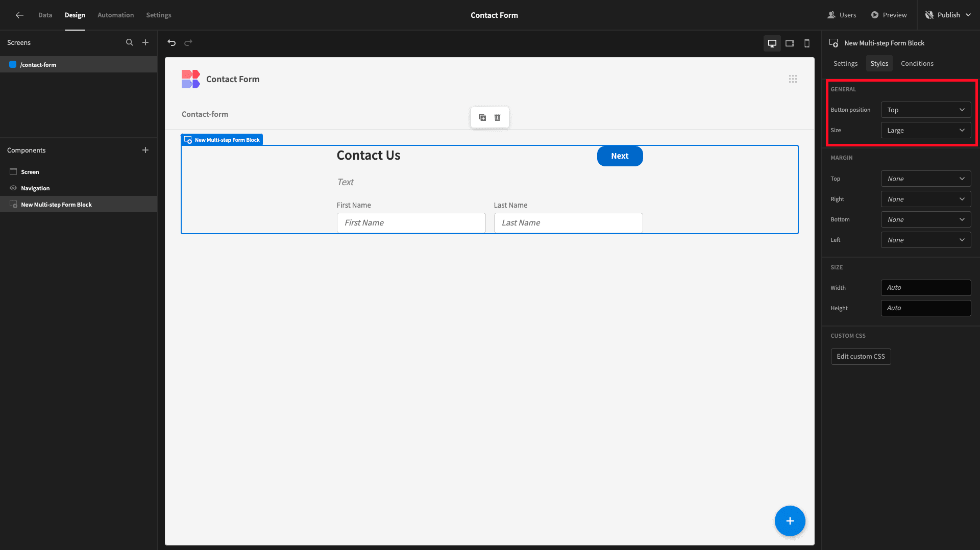The image size is (980, 550).
Task: Open Margin Right dropdown
Action: pos(926,199)
